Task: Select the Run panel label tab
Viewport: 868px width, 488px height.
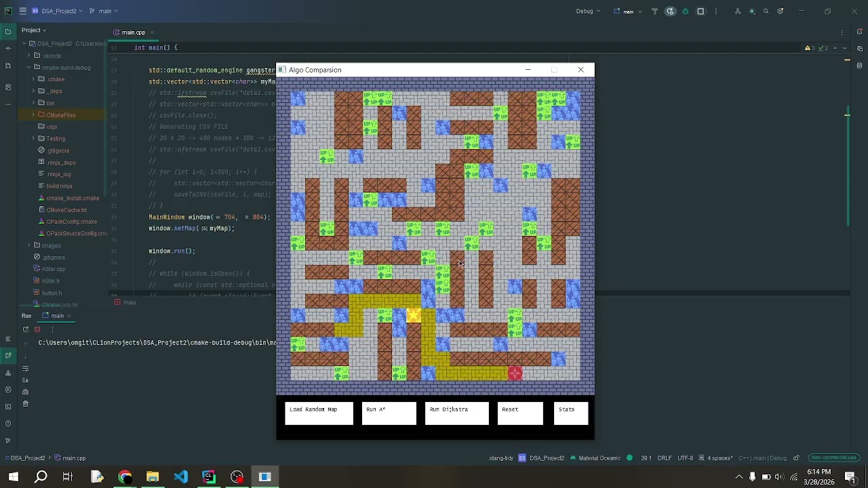Action: [26, 316]
